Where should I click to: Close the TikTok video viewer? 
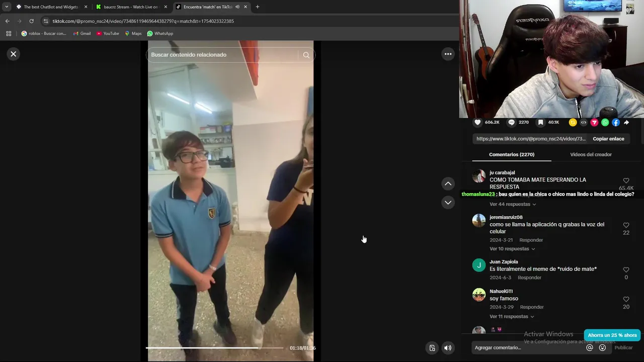pyautogui.click(x=14, y=54)
